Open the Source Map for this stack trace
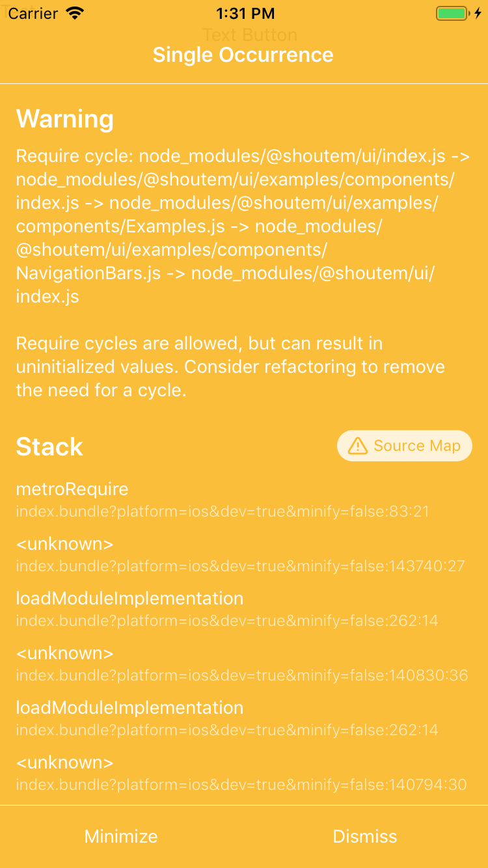Viewport: 488px width, 868px height. point(404,445)
